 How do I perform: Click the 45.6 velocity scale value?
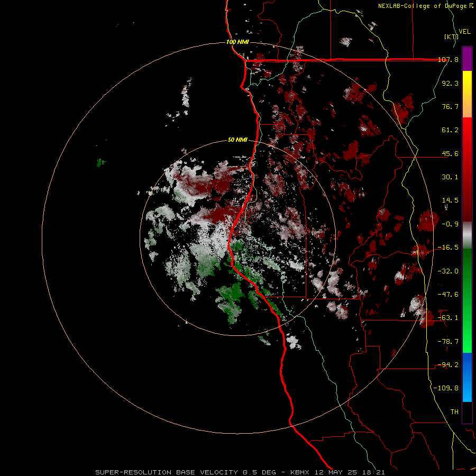pyautogui.click(x=450, y=153)
